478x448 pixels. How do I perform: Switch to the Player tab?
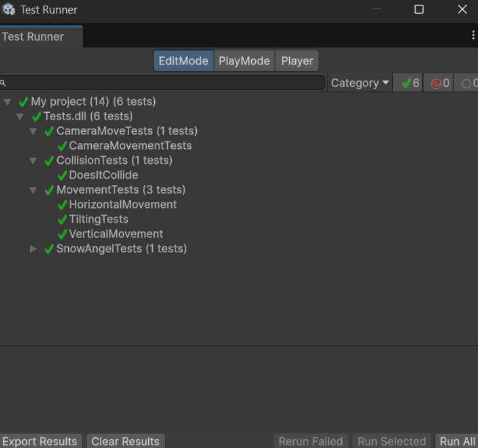pyautogui.click(x=297, y=61)
